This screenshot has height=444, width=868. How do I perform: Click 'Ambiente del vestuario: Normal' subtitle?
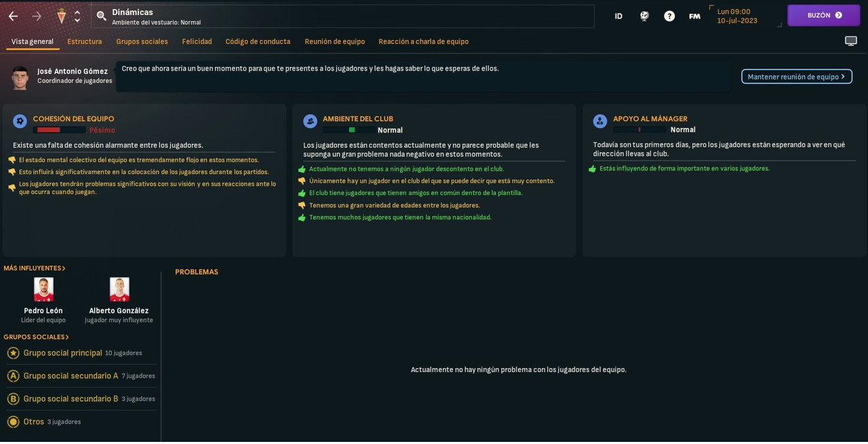pos(157,22)
